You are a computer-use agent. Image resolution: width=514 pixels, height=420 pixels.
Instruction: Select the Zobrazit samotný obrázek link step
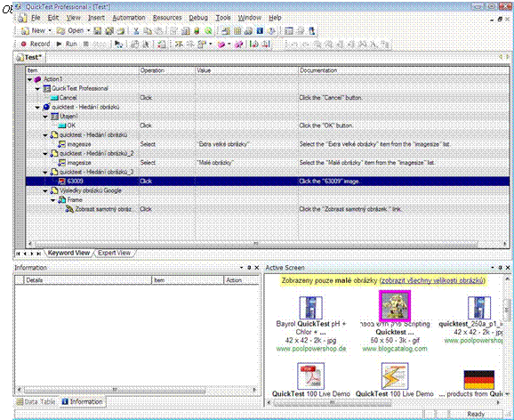(268, 209)
